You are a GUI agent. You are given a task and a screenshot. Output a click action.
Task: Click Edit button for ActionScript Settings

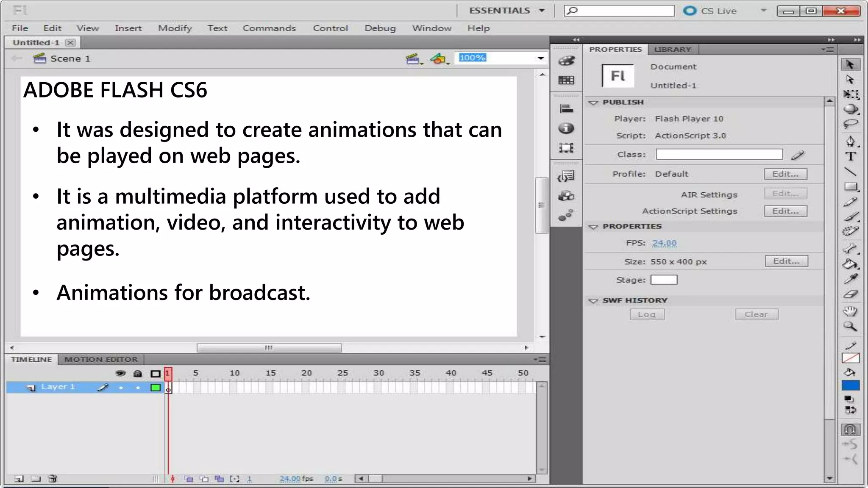pos(785,211)
